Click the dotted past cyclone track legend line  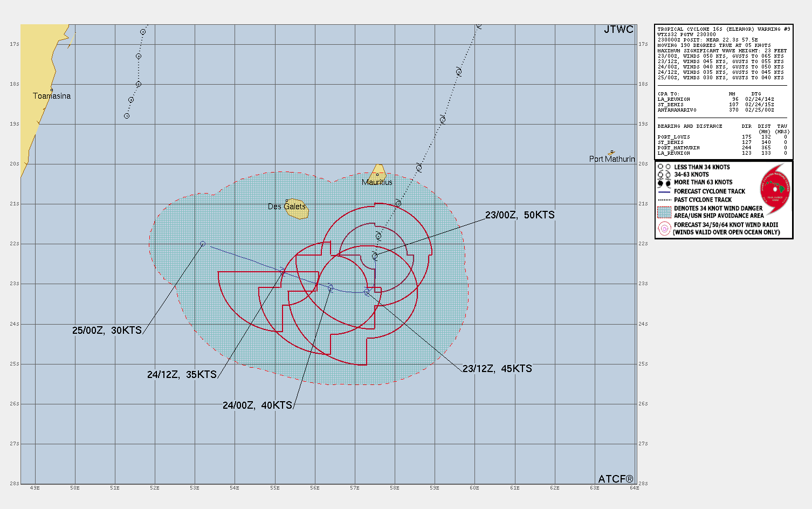point(664,200)
